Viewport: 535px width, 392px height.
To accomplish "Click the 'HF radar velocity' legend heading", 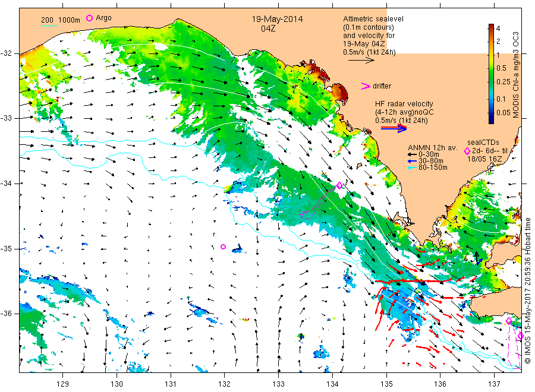I will 404,104.
